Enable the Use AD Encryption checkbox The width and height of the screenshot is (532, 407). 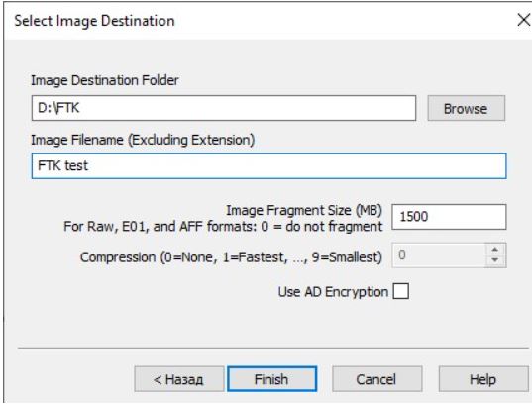(x=400, y=291)
